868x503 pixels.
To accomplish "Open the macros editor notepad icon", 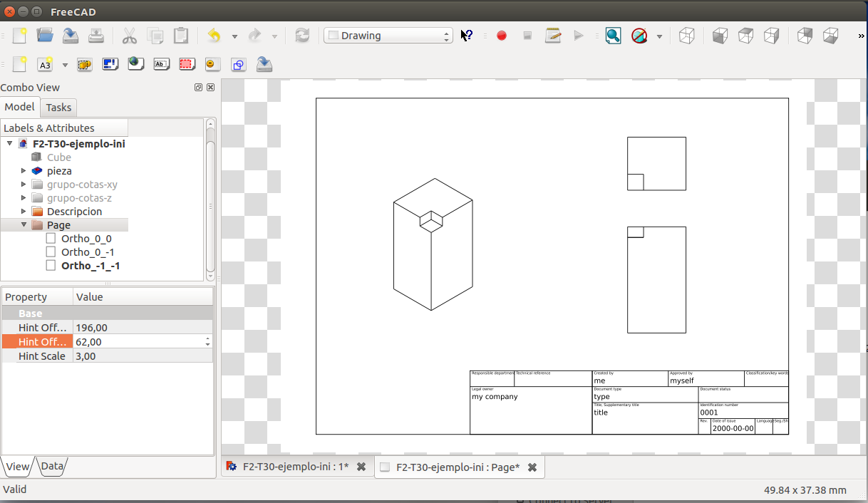I will pos(553,36).
